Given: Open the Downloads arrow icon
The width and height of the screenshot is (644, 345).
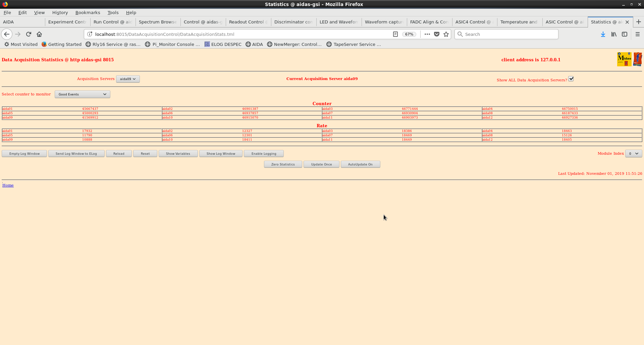Looking at the screenshot, I should pyautogui.click(x=603, y=34).
